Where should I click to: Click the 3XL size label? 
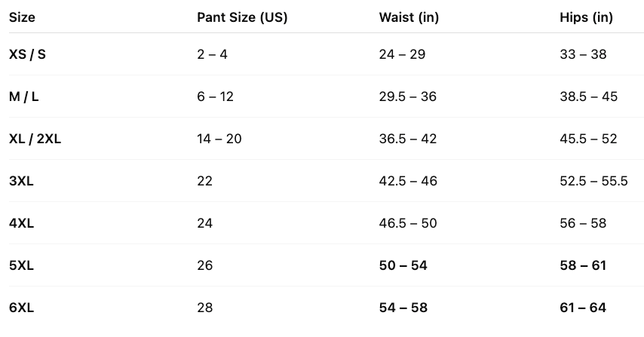(x=22, y=181)
